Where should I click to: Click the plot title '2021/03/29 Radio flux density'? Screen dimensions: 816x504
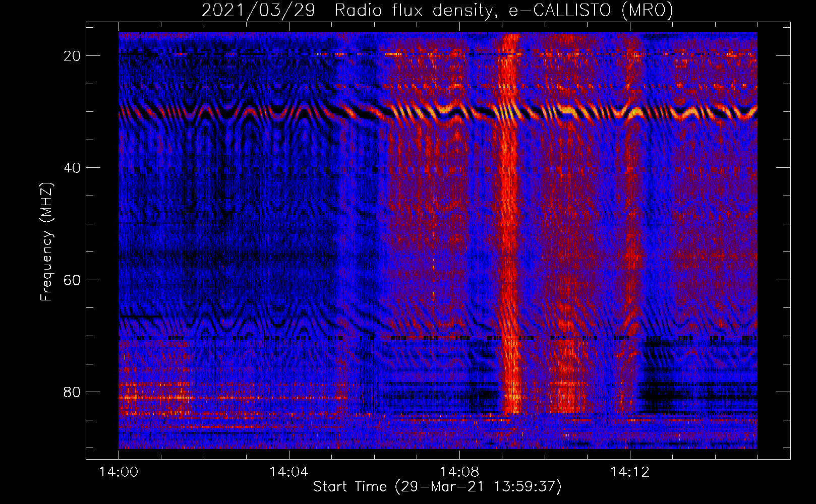pos(437,10)
